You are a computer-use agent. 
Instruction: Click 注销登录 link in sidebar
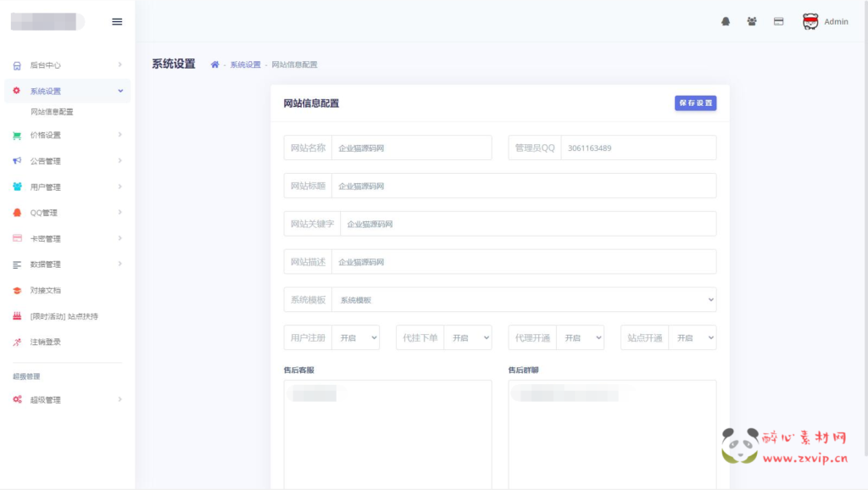pos(46,342)
